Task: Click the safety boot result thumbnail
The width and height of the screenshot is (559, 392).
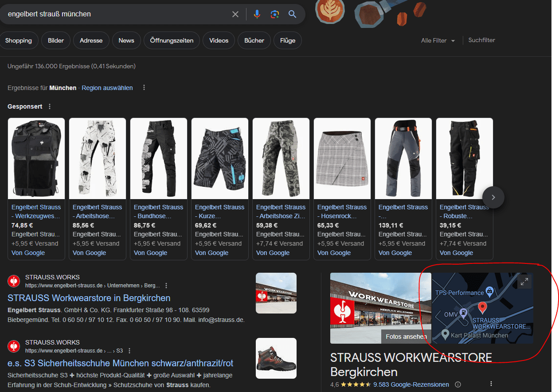Action: tap(276, 358)
